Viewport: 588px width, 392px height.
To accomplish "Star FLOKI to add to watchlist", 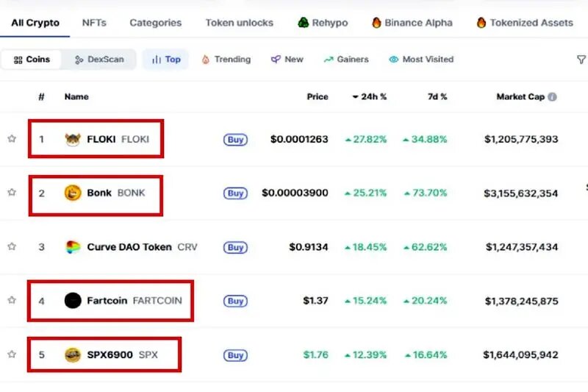I will pyautogui.click(x=12, y=138).
